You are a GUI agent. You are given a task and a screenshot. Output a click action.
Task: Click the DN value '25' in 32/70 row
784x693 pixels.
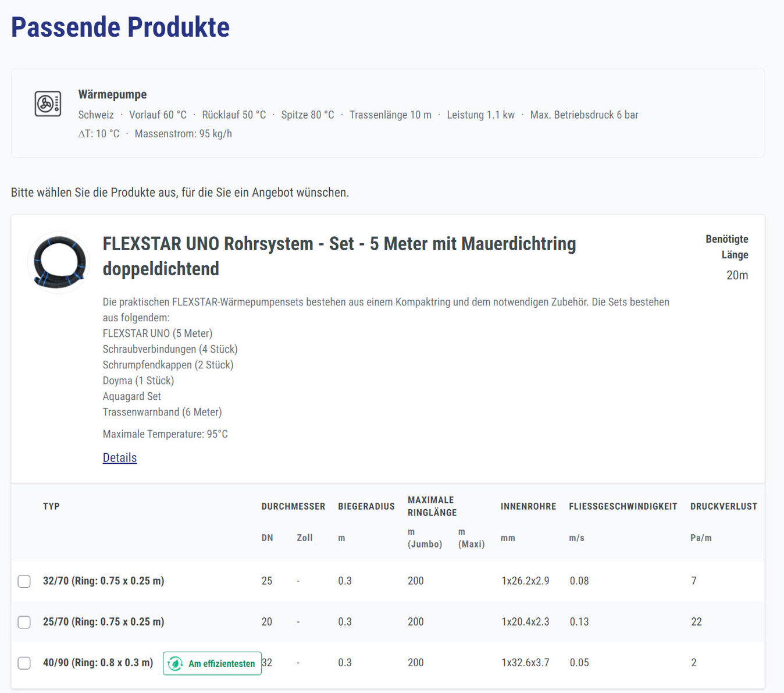[267, 581]
